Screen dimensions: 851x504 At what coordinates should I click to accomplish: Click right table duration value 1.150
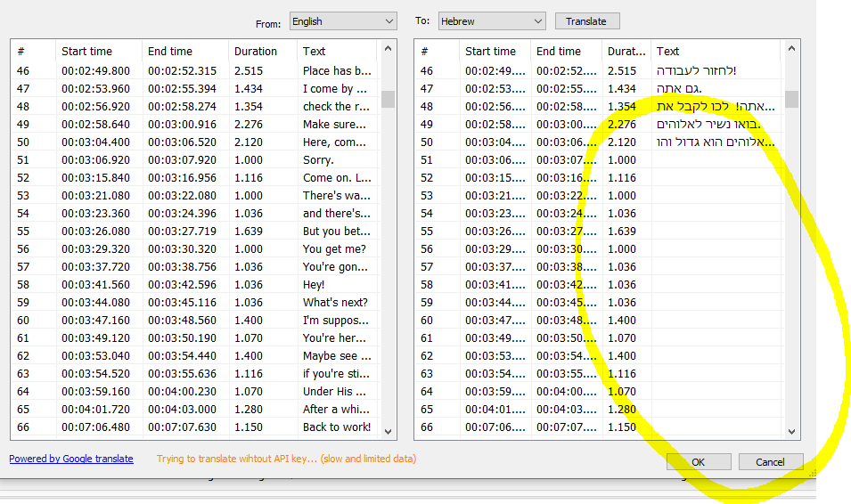[x=622, y=427]
